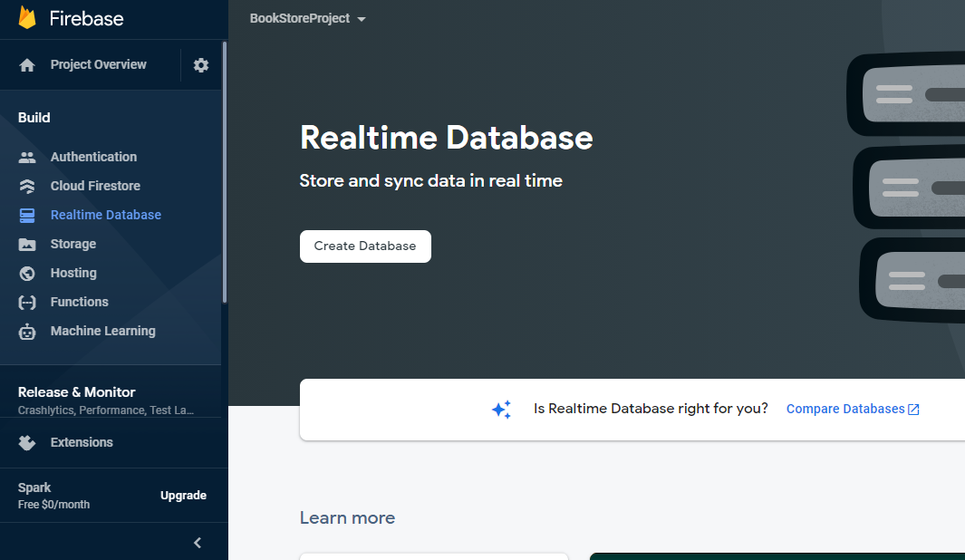Click the external link icon beside Compare Databases

[x=912, y=408]
